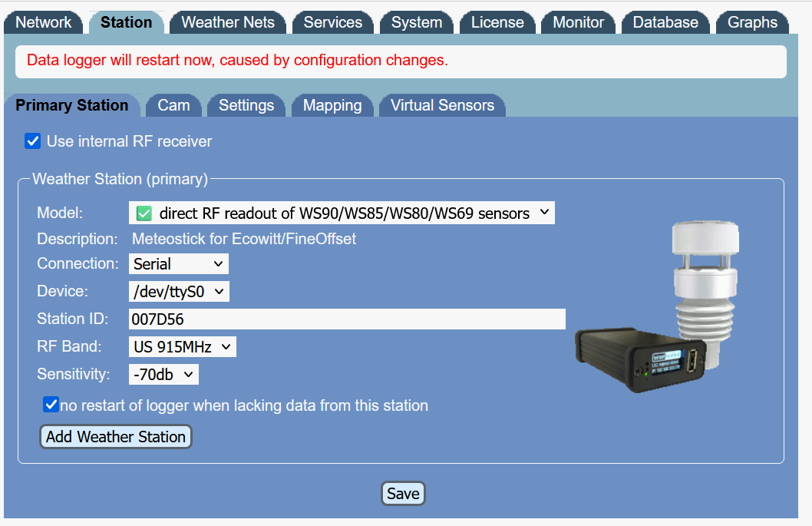Switch to the Cam sub-tab

pos(173,105)
